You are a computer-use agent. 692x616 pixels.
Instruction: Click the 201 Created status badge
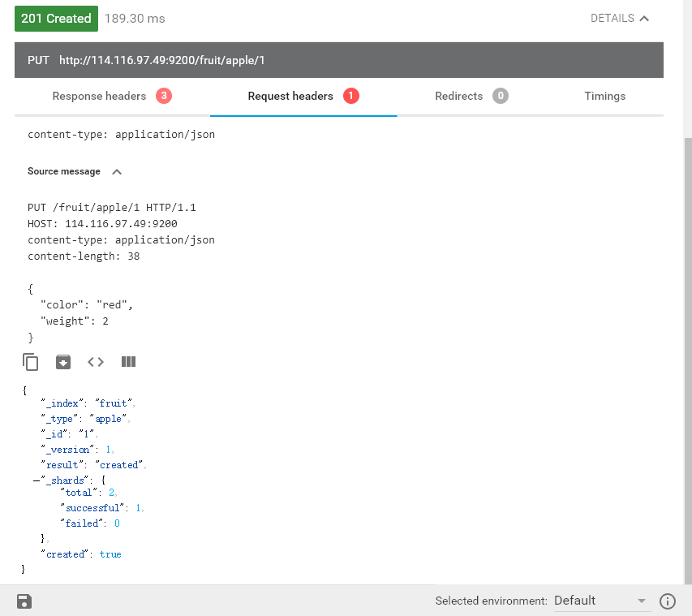[56, 19]
